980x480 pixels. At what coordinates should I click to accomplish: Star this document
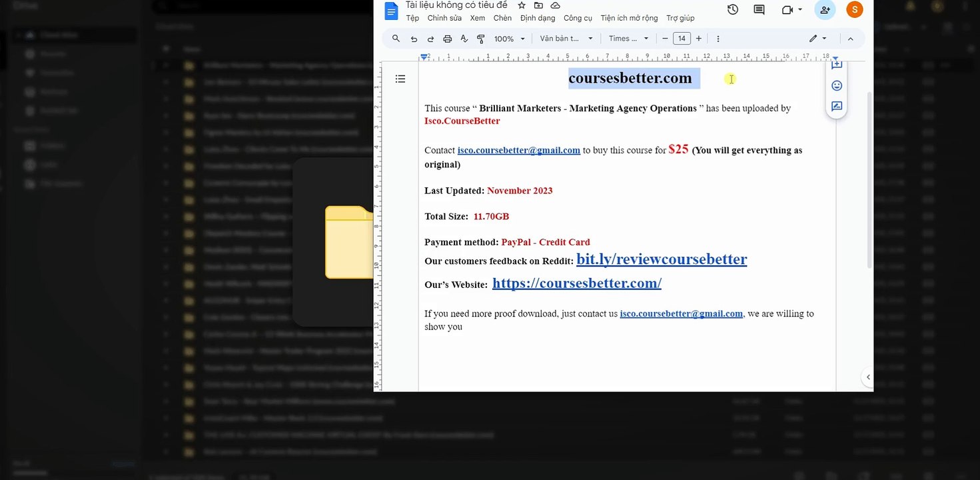(x=522, y=5)
